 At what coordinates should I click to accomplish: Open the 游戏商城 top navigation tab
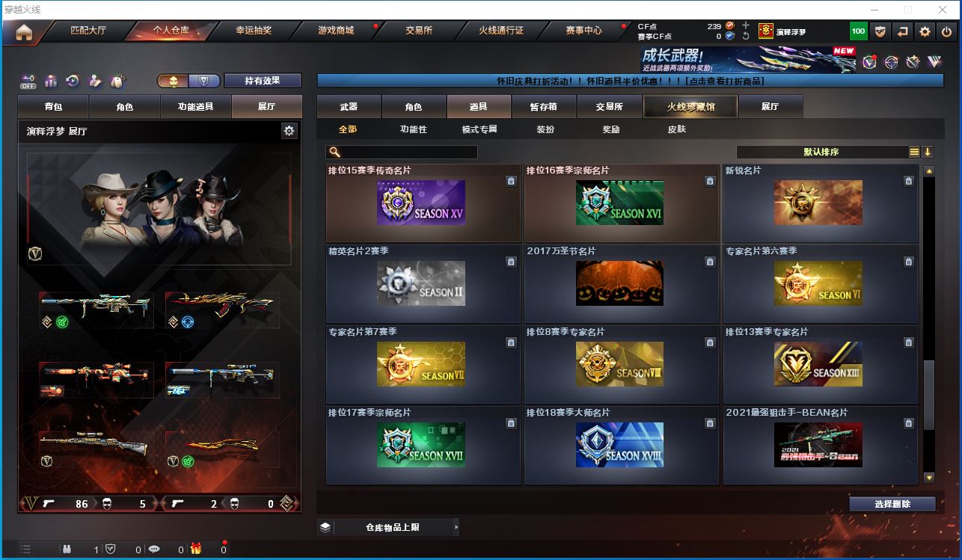(336, 31)
